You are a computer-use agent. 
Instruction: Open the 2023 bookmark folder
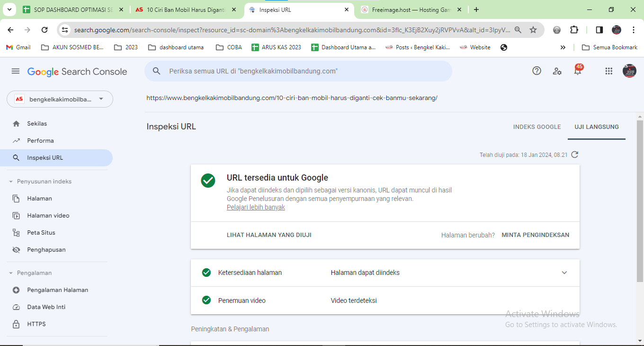coord(126,47)
